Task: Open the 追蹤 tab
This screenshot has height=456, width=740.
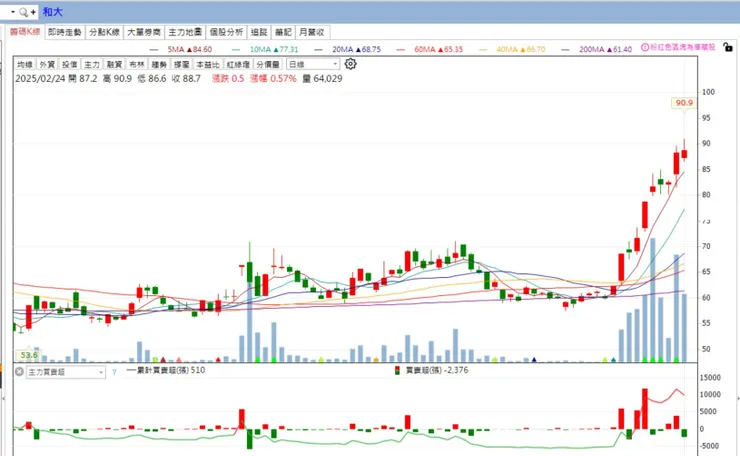Action: point(259,32)
